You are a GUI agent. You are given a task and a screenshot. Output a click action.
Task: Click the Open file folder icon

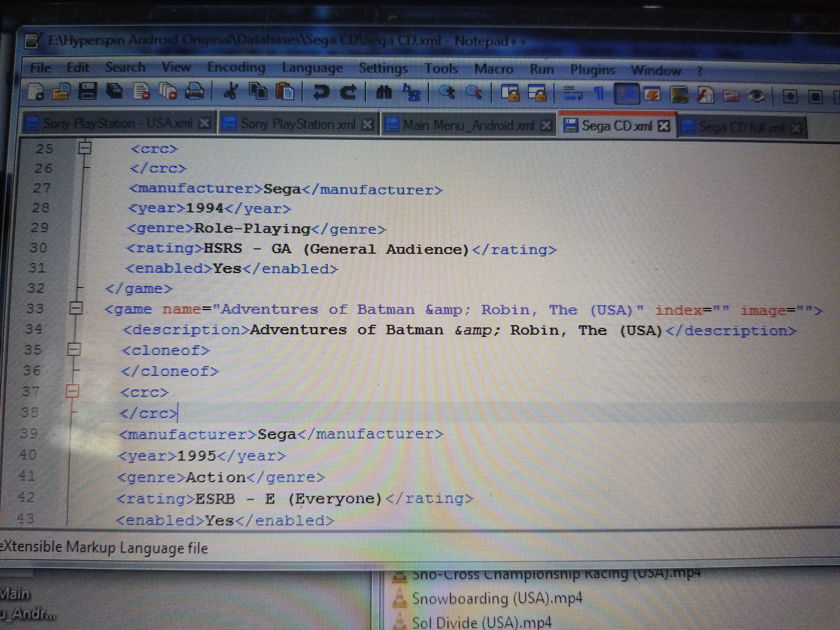[x=61, y=91]
